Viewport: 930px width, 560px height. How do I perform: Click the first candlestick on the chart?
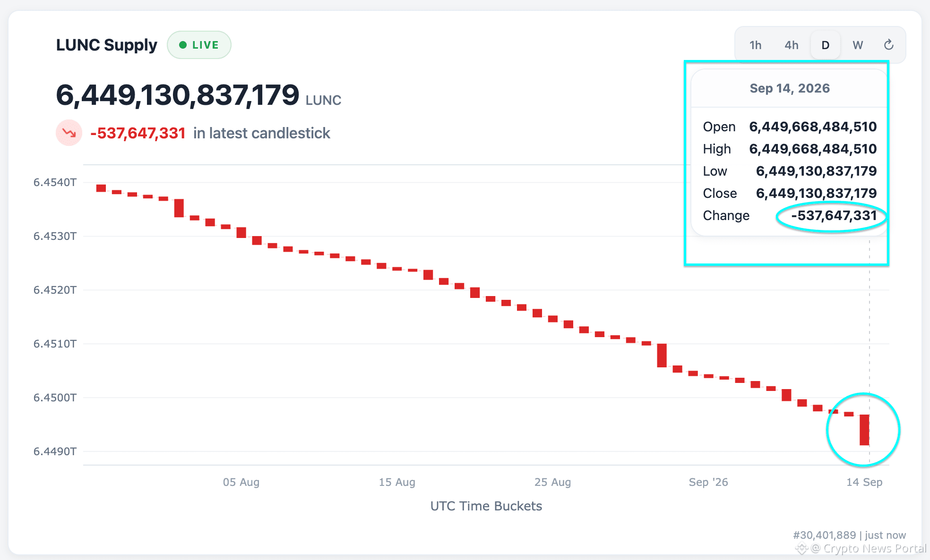click(101, 188)
